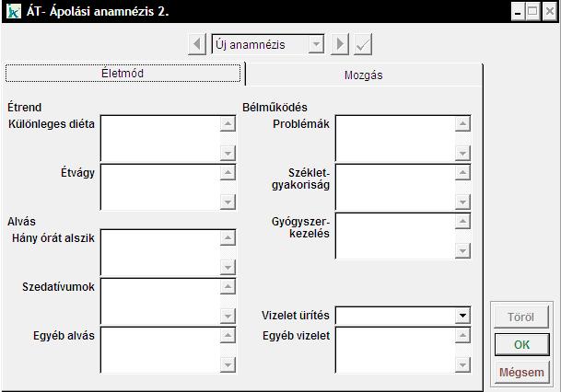Click the application icon in title bar
This screenshot has width=561, height=392.
(x=12, y=12)
